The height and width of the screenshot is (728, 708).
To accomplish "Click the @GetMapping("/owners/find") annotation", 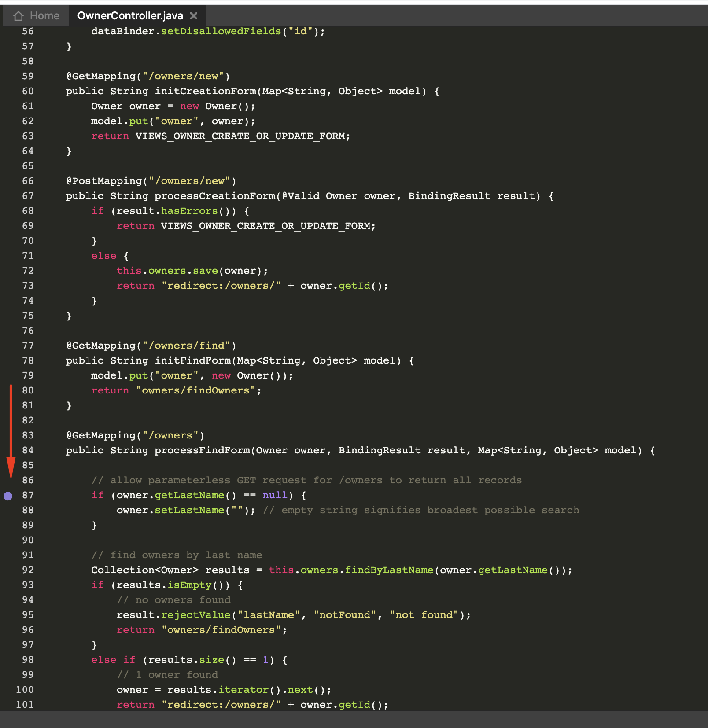I will [x=151, y=346].
